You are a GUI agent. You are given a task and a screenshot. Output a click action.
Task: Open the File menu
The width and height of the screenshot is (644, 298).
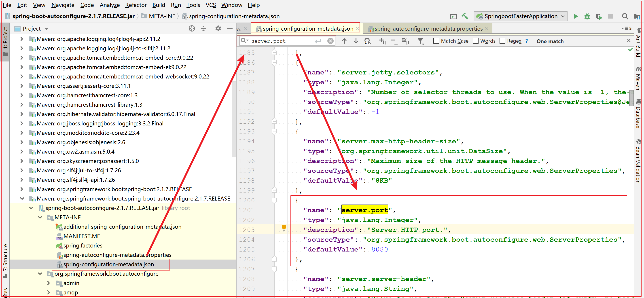point(7,5)
